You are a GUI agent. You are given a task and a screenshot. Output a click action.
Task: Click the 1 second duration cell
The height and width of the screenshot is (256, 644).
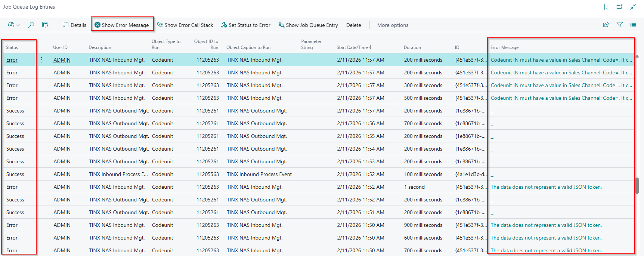pyautogui.click(x=414, y=187)
